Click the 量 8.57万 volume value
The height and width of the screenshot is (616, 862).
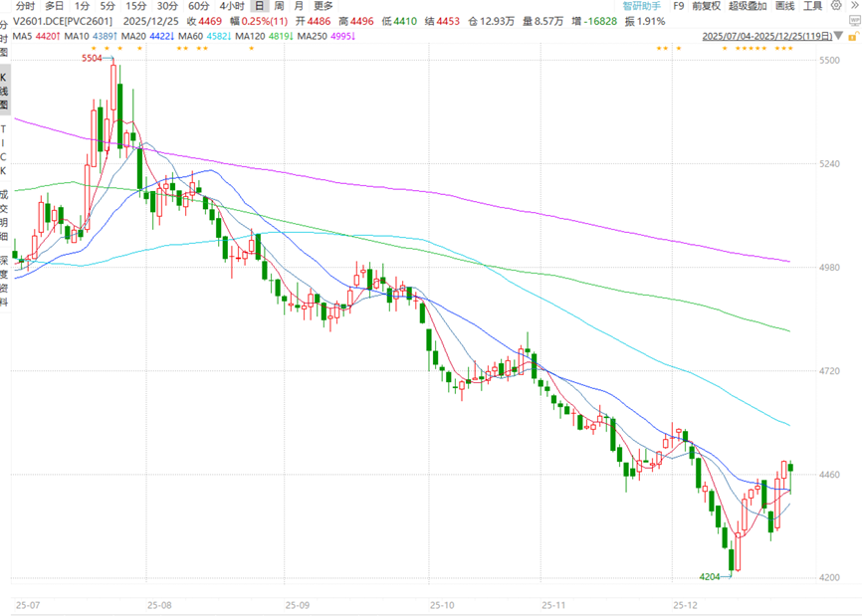[x=543, y=22]
